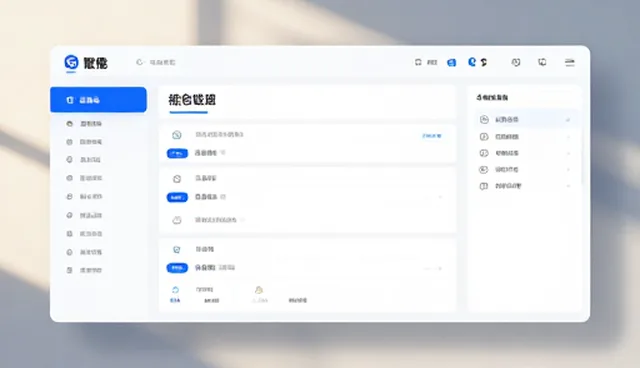Click the icon of the right panel's first row
The width and height of the screenshot is (640, 368).
click(484, 120)
